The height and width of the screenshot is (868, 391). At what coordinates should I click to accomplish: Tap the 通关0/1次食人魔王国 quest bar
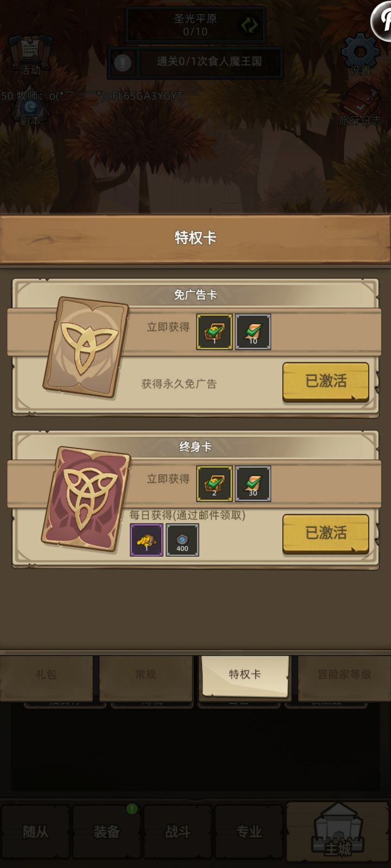[210, 62]
